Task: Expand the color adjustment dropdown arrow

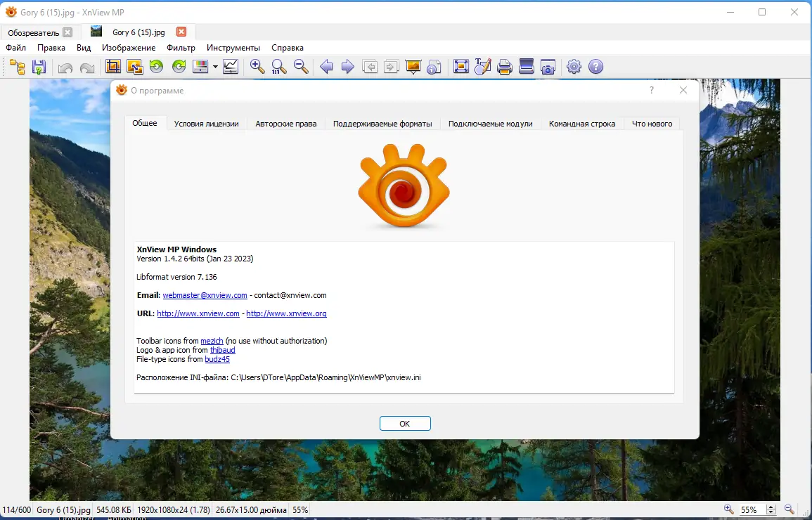Action: click(x=215, y=67)
